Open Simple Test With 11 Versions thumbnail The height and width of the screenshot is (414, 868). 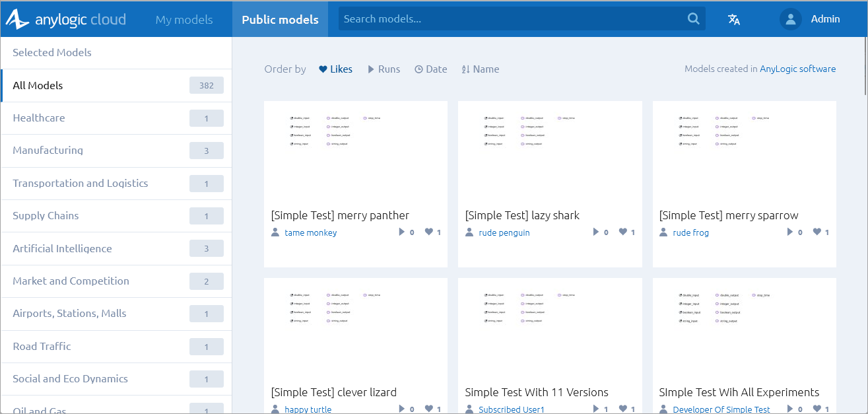(550, 329)
